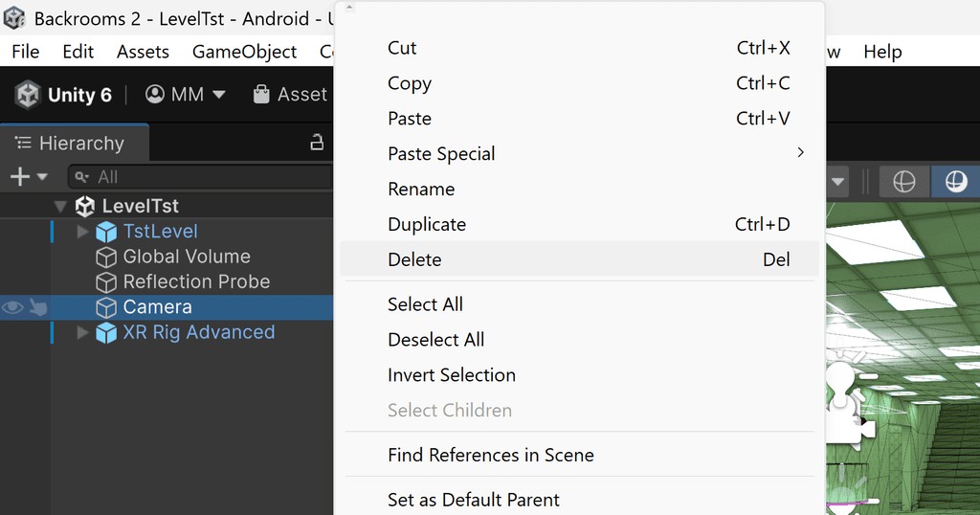Click the Unity logo in the title bar
Image resolution: width=980 pixels, height=515 pixels.
pos(13,18)
